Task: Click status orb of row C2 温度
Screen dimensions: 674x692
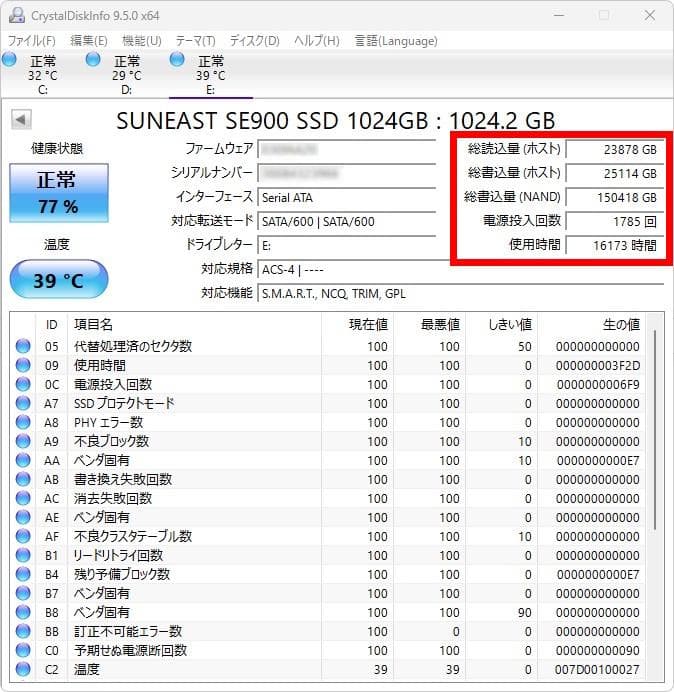Action: [x=23, y=669]
